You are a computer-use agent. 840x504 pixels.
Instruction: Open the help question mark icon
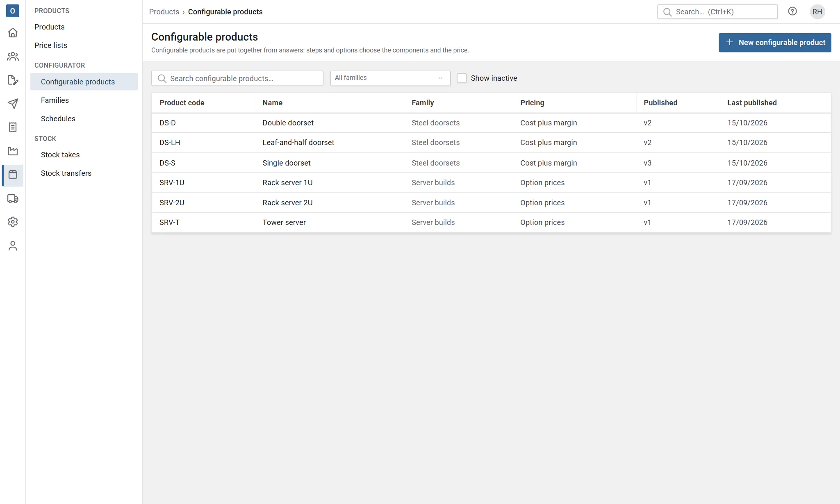point(792,11)
